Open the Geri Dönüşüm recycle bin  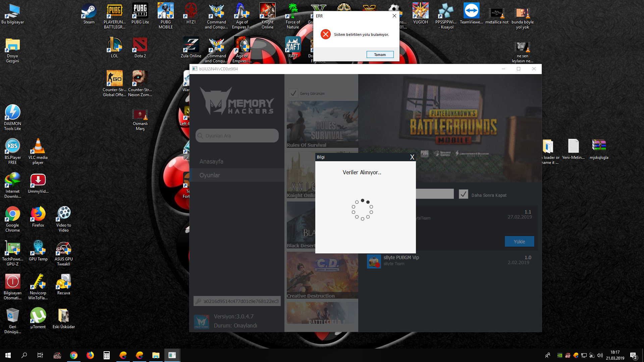(12, 321)
